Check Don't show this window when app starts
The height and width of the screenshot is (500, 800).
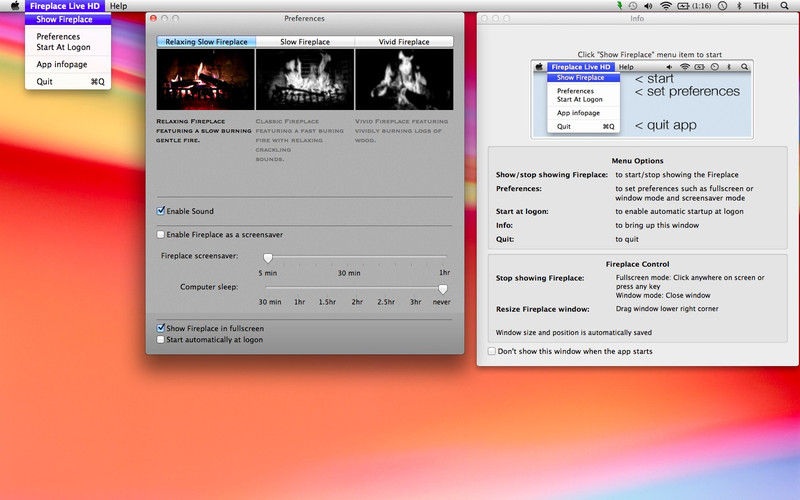pyautogui.click(x=492, y=351)
